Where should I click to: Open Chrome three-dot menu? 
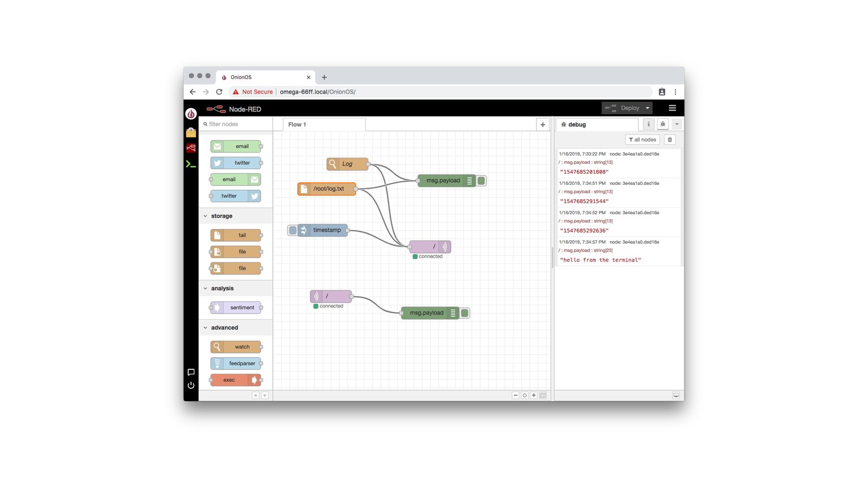click(675, 92)
